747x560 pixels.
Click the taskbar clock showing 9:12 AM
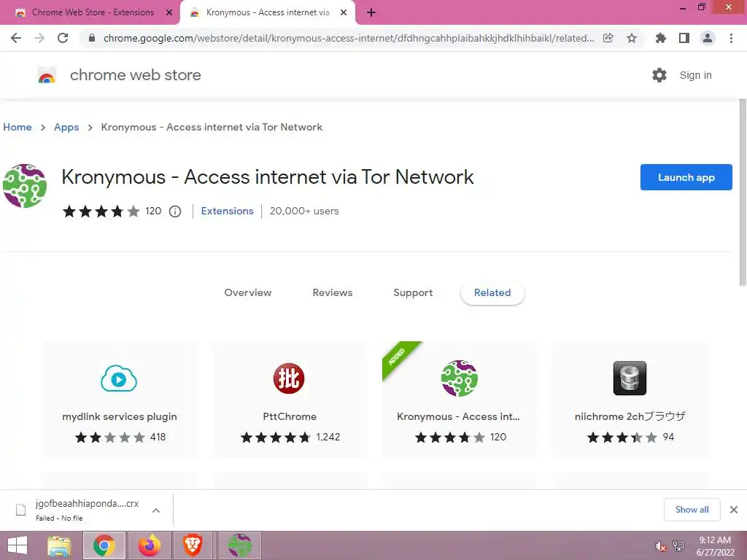715,546
